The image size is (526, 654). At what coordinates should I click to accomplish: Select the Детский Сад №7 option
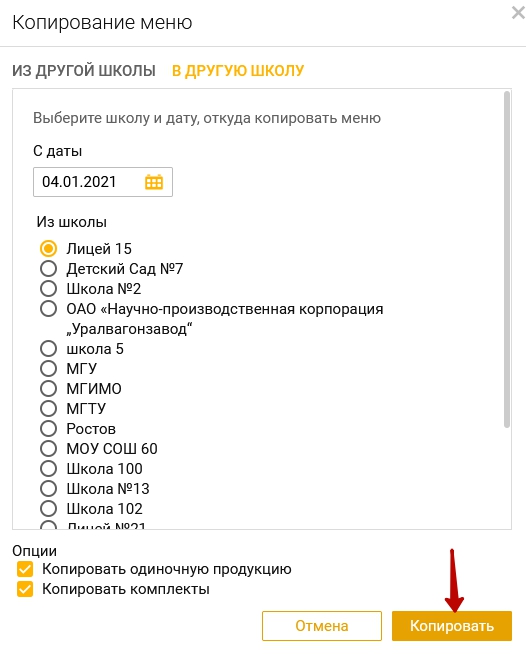pos(48,269)
